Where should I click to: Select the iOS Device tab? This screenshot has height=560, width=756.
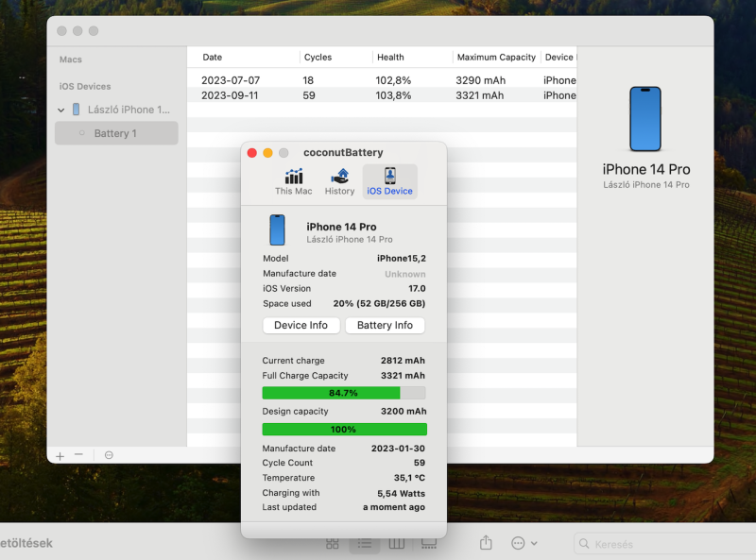(x=389, y=181)
